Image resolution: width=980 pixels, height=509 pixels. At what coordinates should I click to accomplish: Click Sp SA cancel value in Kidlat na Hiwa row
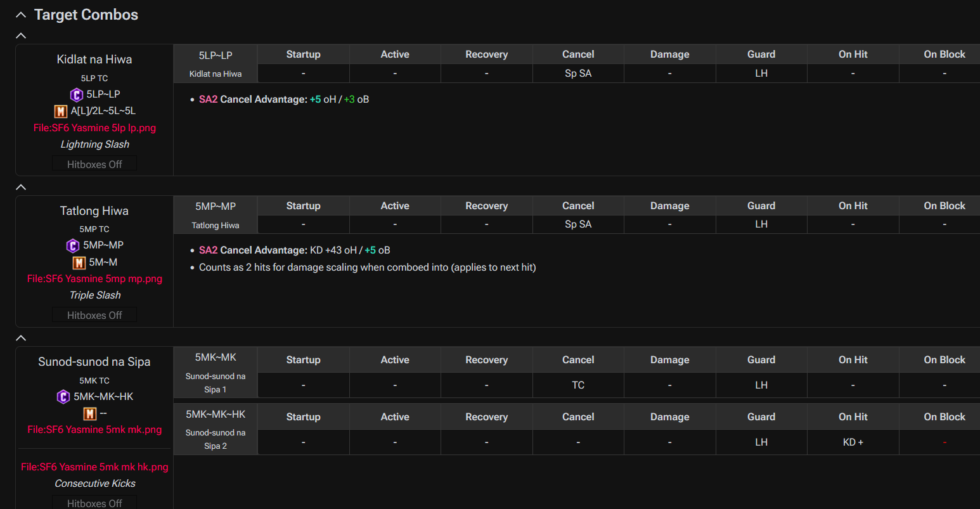tap(578, 74)
